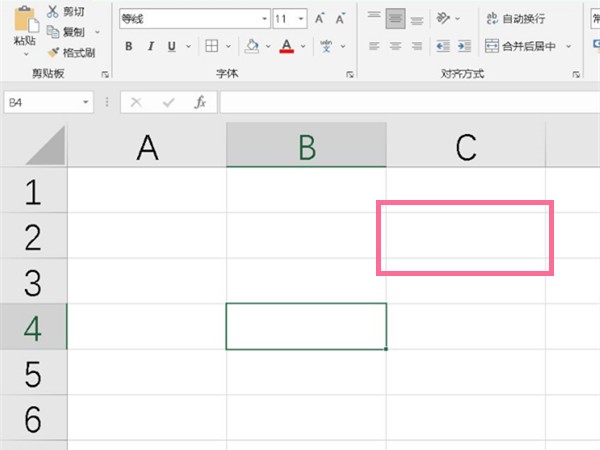Toggle italic formatting with I
Viewport: 600px width, 450px height.
[151, 46]
